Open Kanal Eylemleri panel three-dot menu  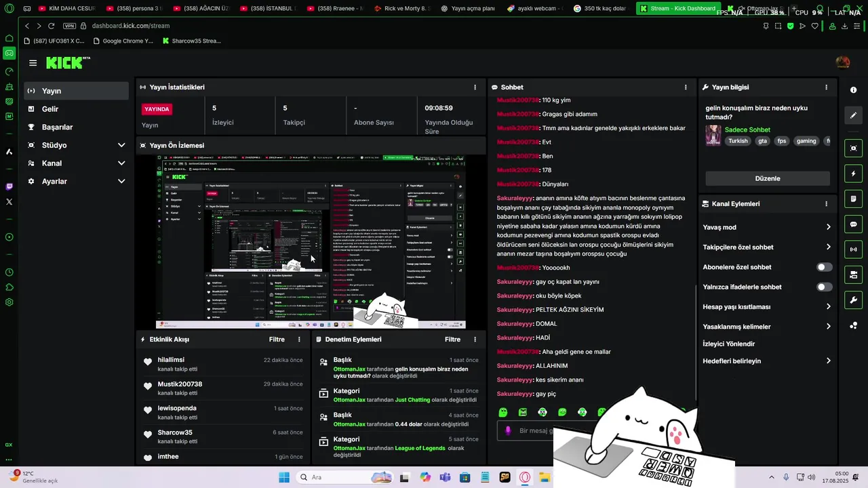(x=826, y=204)
